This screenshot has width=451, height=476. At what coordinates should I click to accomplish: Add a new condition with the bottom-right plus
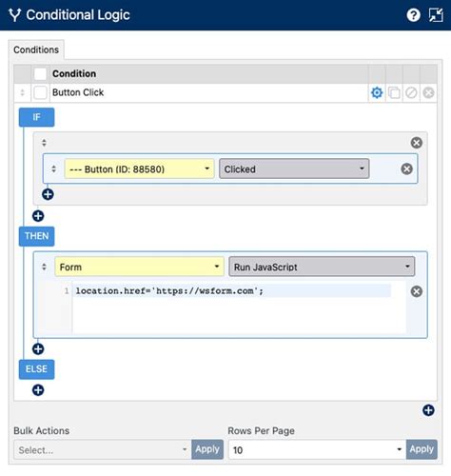pos(428,410)
